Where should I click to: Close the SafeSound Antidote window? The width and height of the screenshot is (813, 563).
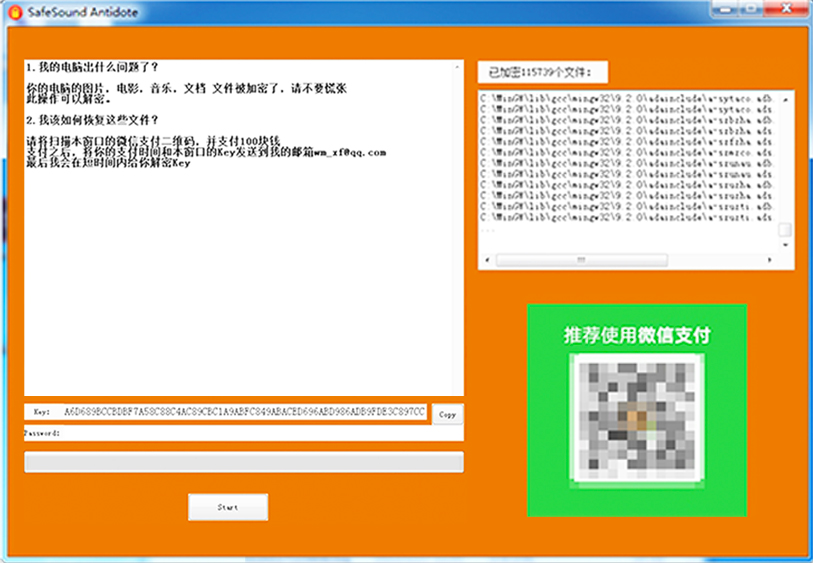pyautogui.click(x=787, y=9)
